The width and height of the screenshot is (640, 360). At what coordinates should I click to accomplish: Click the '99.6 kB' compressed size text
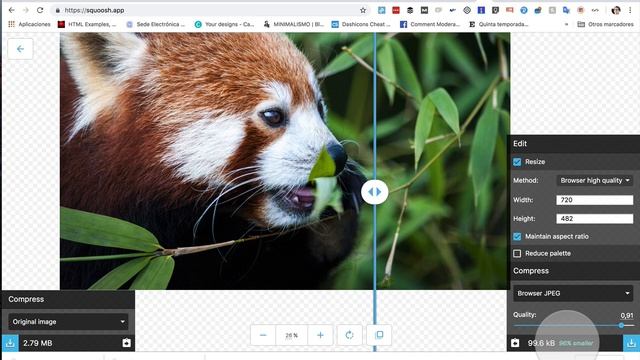click(x=541, y=343)
